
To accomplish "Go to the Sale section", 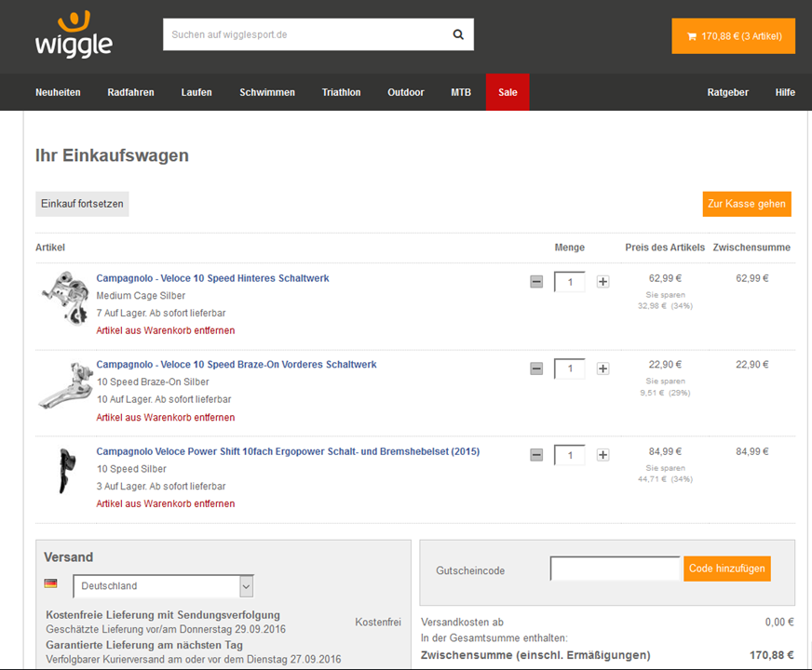I will coord(507,92).
